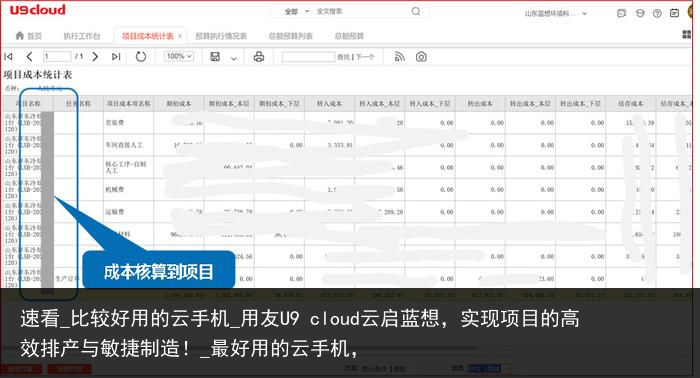Open the 总额预算 tab
Viewport: 700px width, 378px height.
[349, 36]
